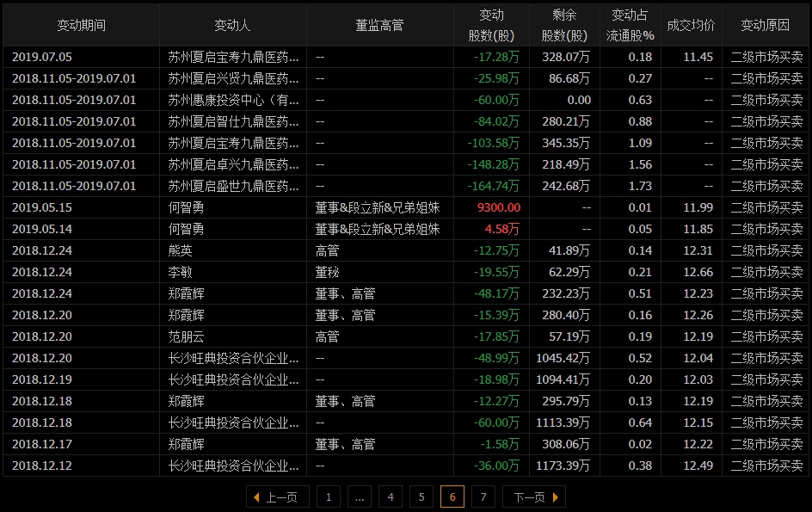Viewport: 812px width, 512px height.
Task: Click the 328.07万 remaining shares value
Action: click(566, 57)
